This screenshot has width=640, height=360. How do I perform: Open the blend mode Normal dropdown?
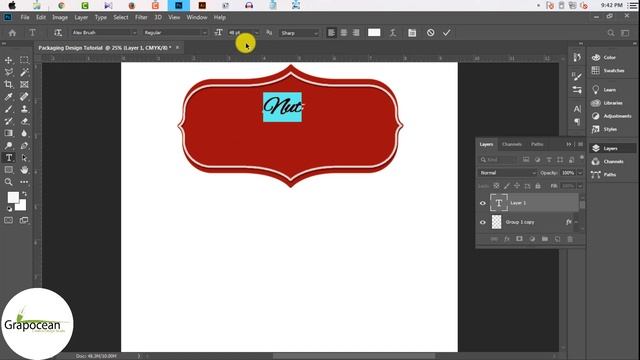click(507, 173)
